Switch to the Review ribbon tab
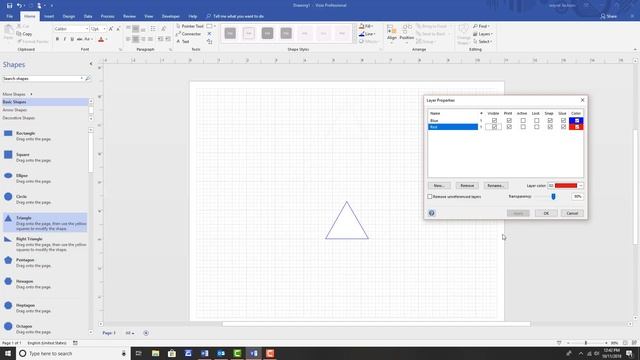 129,16
